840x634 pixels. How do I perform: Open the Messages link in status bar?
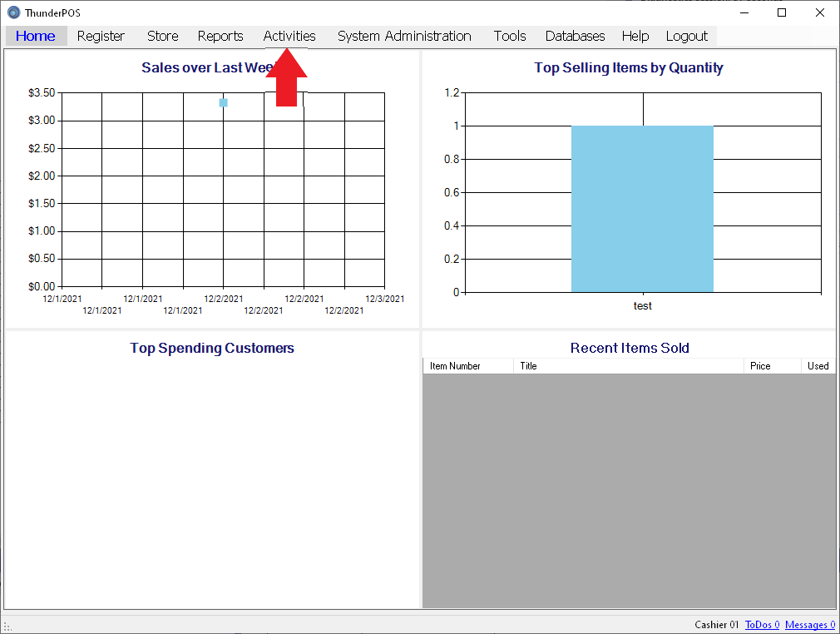pos(809,625)
